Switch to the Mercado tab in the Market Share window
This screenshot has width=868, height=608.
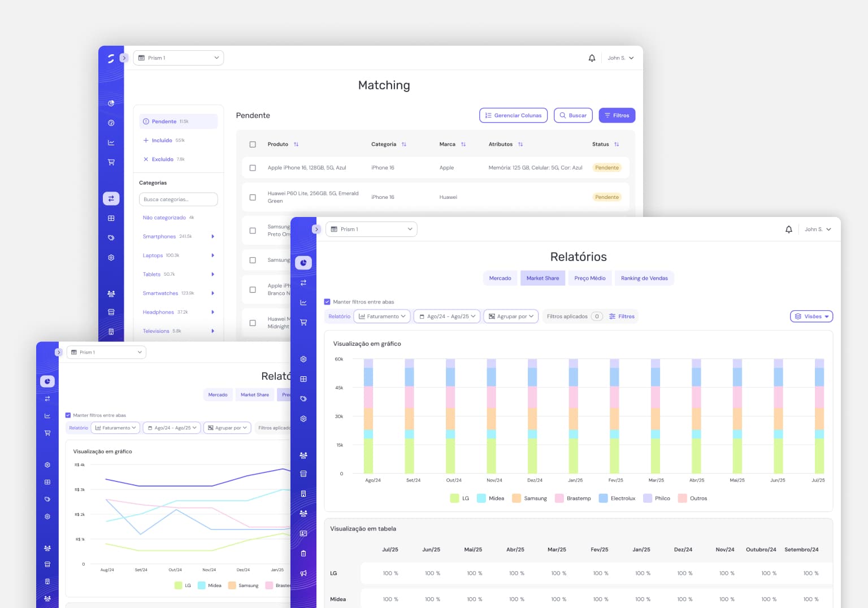click(x=500, y=278)
